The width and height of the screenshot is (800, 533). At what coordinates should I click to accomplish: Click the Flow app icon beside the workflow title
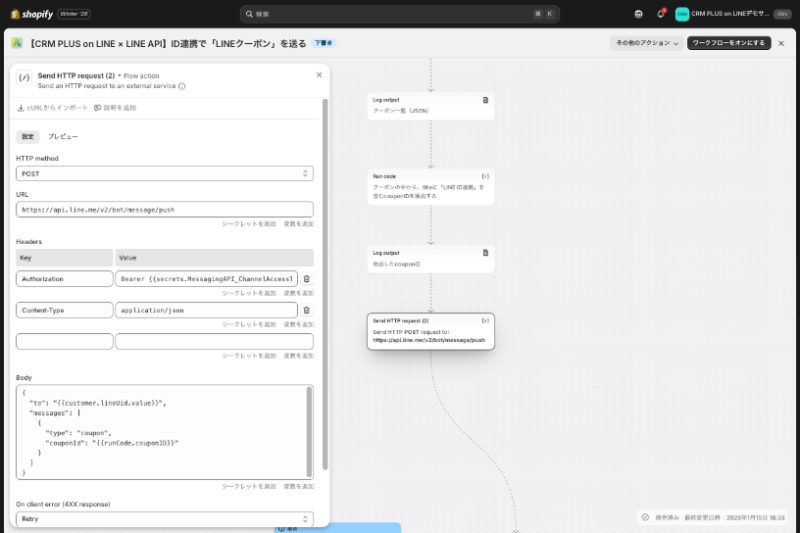click(17, 43)
